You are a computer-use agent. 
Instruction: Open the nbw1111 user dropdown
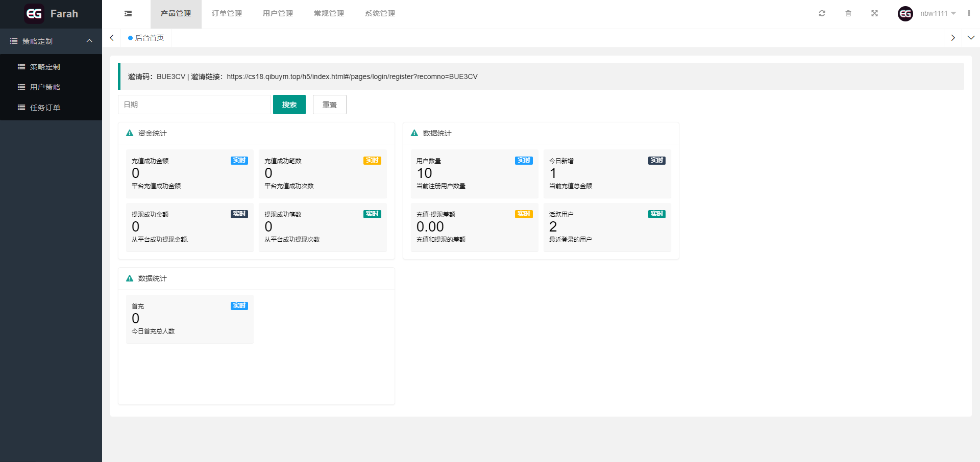pos(938,14)
